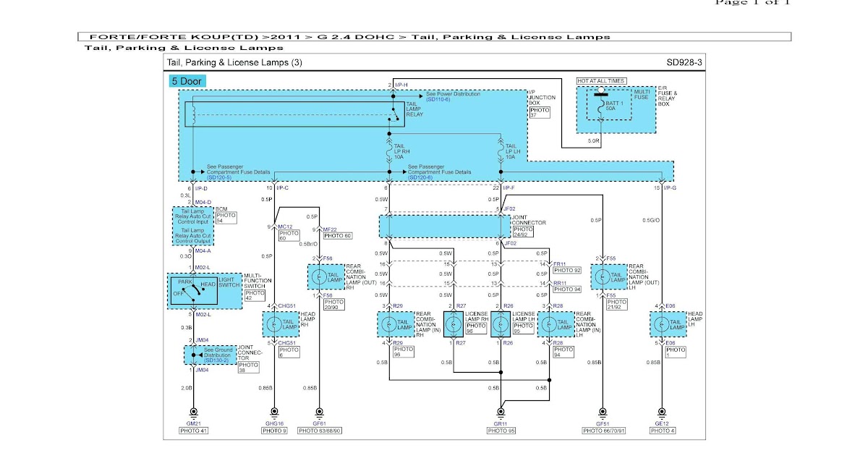The width and height of the screenshot is (868, 456).
Task: Click the PHOTO 95 box under GR11
Action: [501, 431]
